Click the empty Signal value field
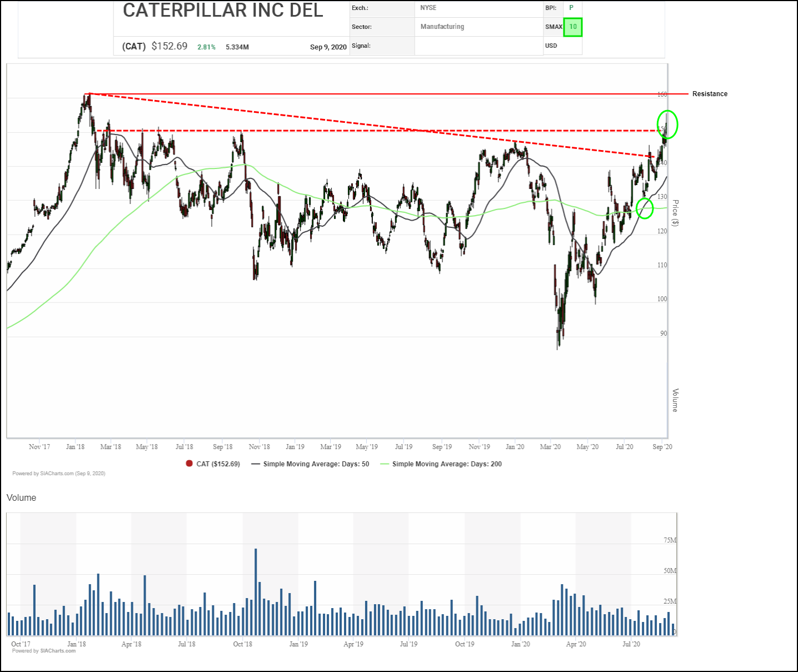This screenshot has height=672, width=798. pyautogui.click(x=478, y=46)
